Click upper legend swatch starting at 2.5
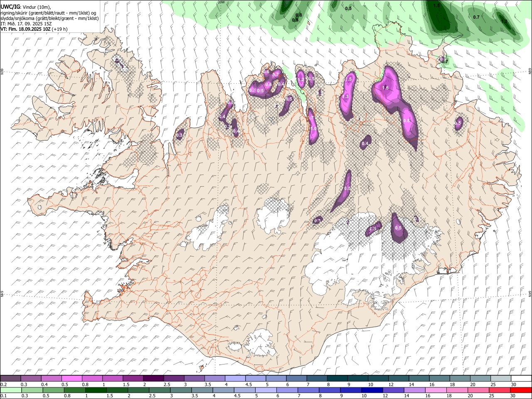The width and height of the screenshot is (532, 399). (x=174, y=378)
